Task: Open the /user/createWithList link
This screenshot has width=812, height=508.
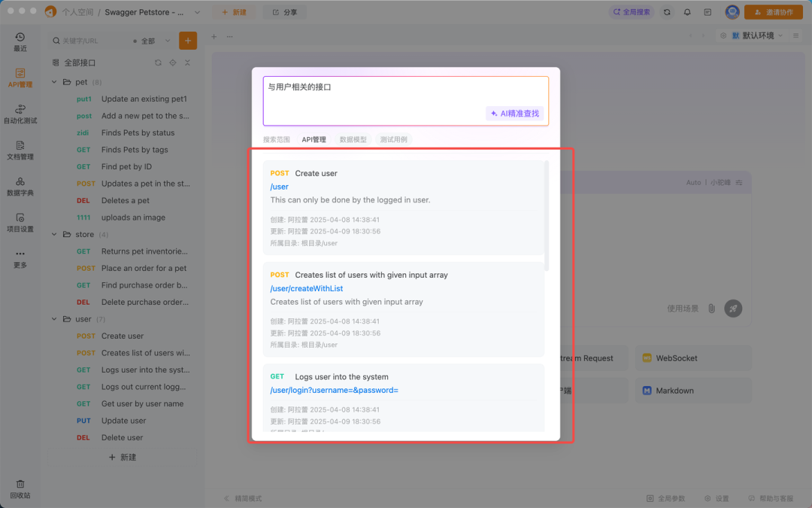Action: [307, 288]
